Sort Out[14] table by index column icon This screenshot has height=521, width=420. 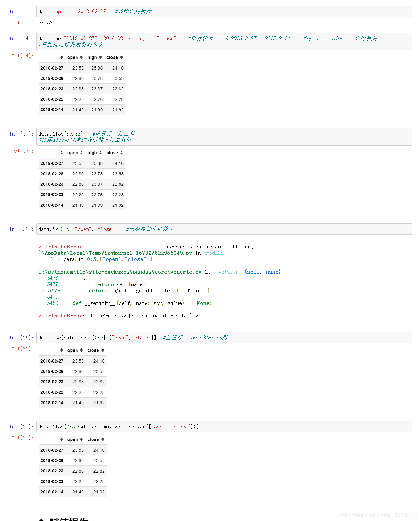pos(61,57)
